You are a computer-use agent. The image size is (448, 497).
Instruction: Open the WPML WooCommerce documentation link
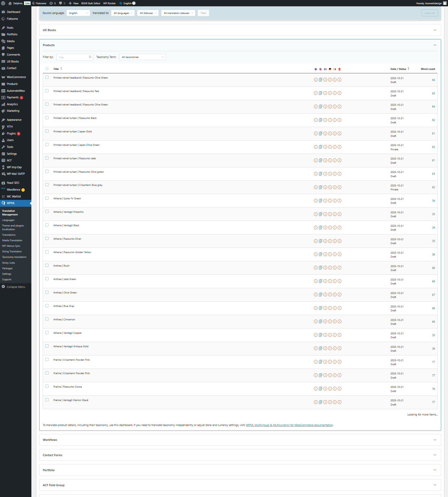(x=289, y=425)
